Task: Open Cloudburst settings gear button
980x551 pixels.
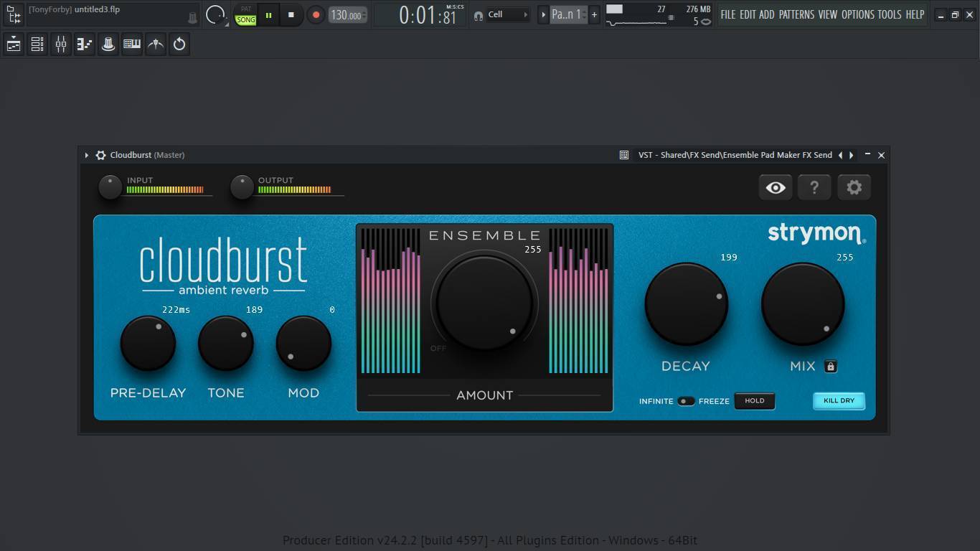Action: click(x=854, y=187)
